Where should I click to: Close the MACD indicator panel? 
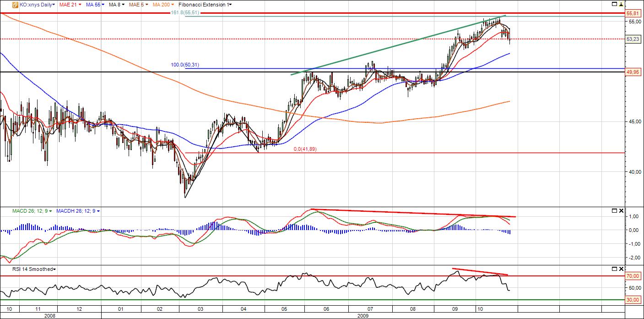pyautogui.click(x=621, y=211)
